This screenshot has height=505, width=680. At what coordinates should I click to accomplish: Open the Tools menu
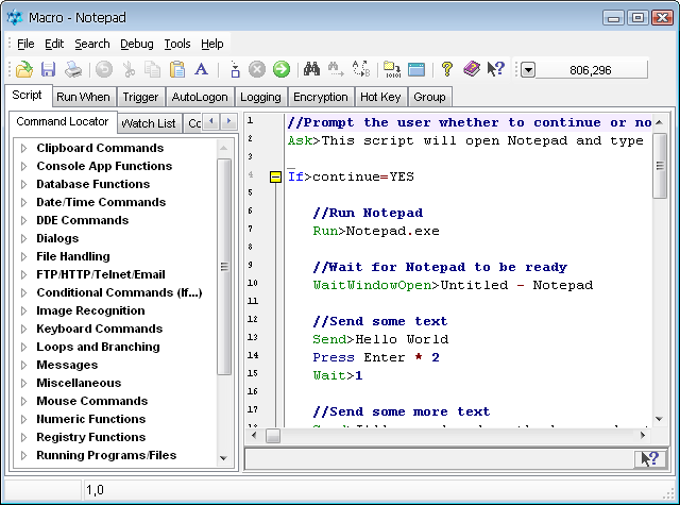point(177,44)
